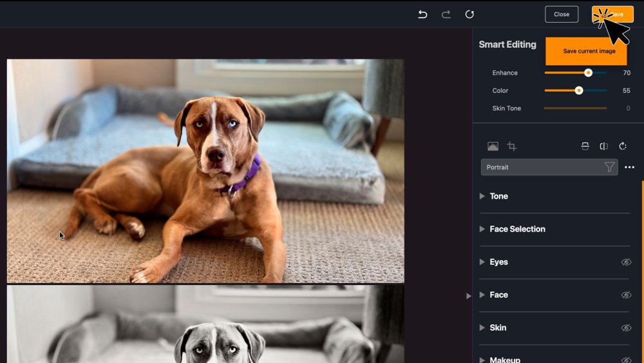Toggle visibility of Skin adjustments
The image size is (644, 363).
(626, 328)
